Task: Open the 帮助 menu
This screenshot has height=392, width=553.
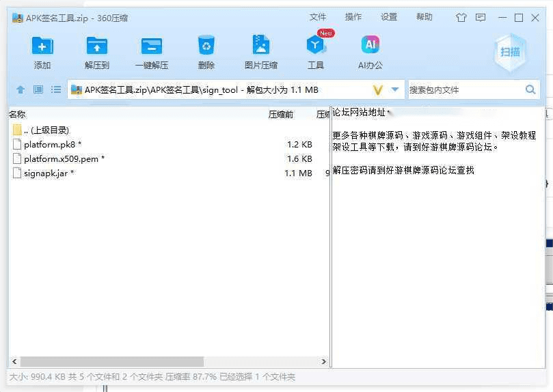Action: click(424, 17)
